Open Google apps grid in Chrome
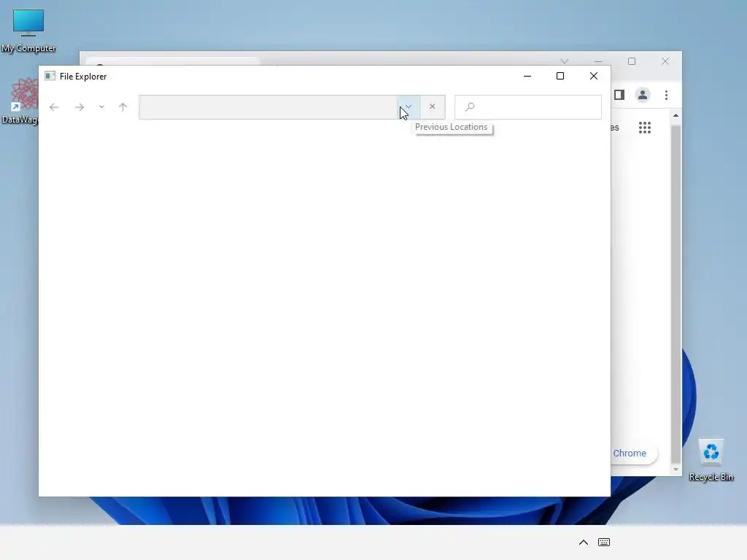 coord(645,128)
